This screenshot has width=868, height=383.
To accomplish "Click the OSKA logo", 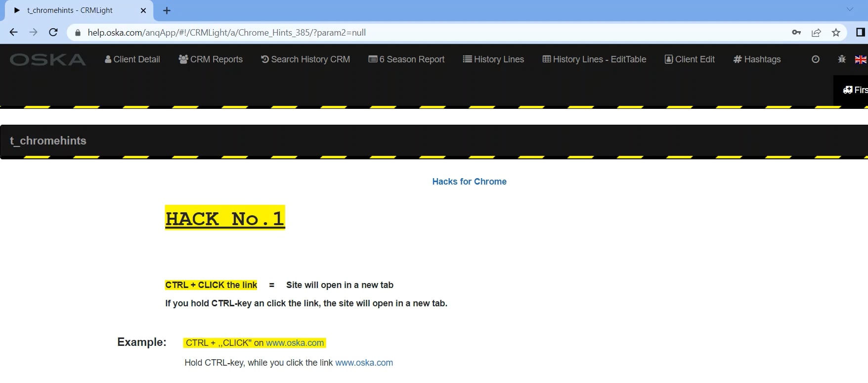I will tap(47, 60).
